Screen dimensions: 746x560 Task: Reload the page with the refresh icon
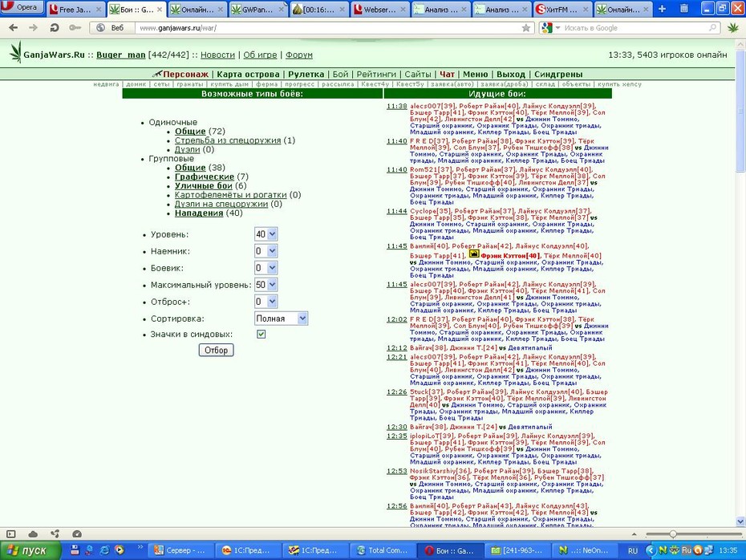55,27
